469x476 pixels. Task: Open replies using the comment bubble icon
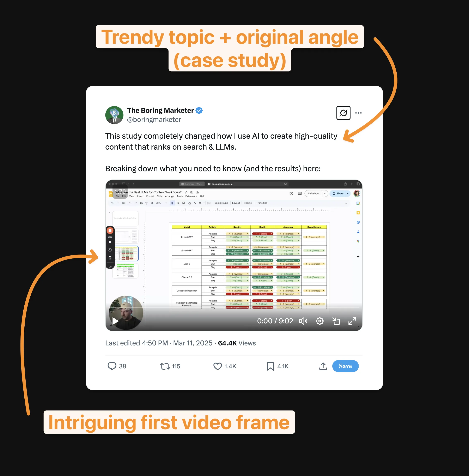point(112,366)
